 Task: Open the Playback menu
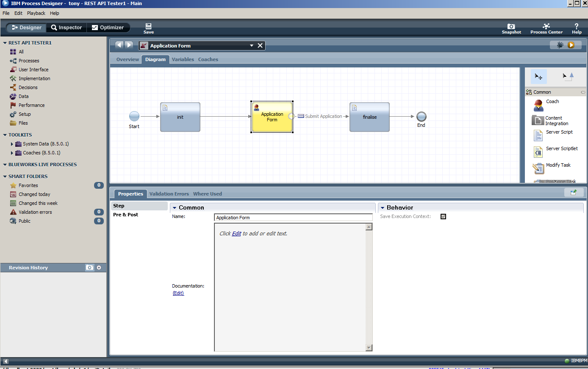[x=36, y=13]
